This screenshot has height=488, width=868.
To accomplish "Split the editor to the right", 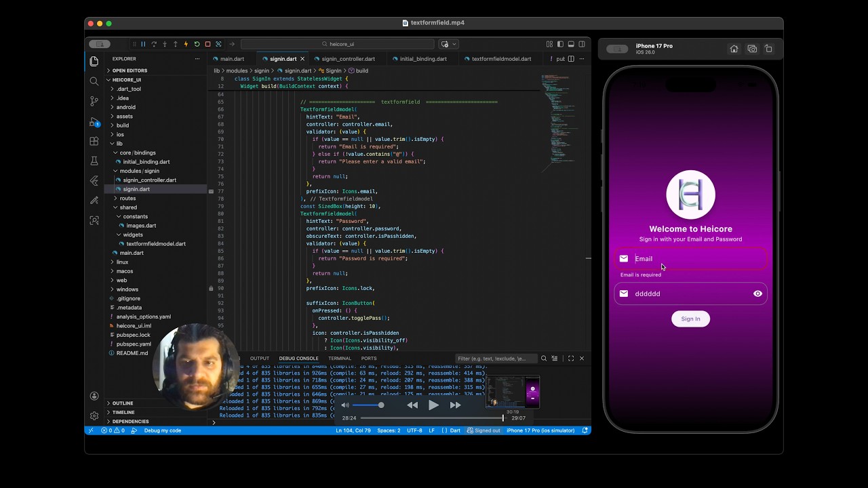I will [571, 59].
